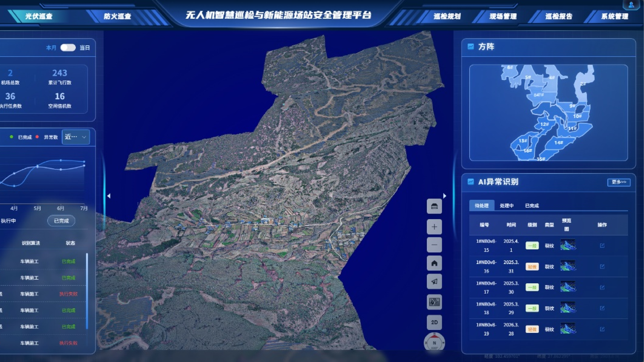Zoom in the map with plus button
This screenshot has height=362, width=644.
coord(434,227)
